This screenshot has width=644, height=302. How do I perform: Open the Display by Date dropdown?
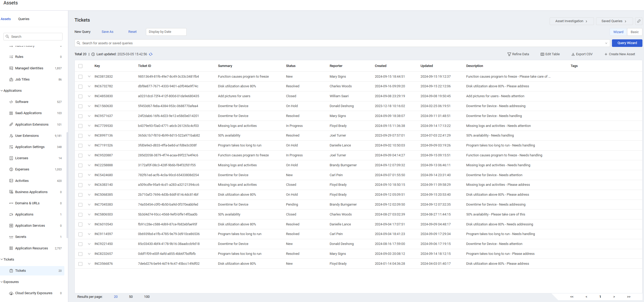pyautogui.click(x=166, y=32)
